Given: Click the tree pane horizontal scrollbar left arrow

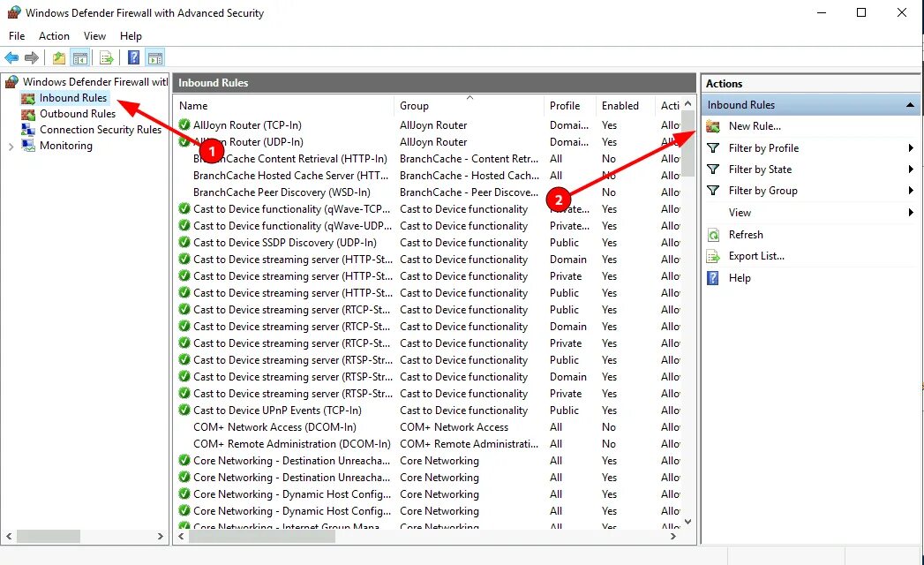Looking at the screenshot, I should pos(9,536).
